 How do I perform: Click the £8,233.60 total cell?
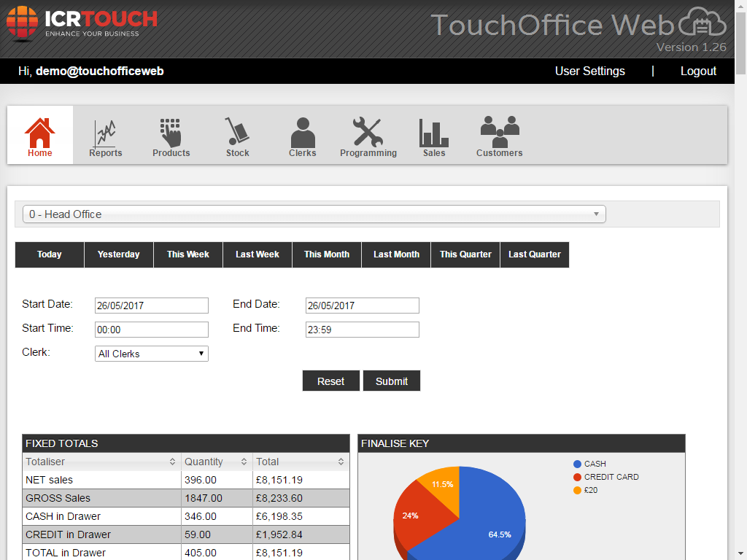pos(301,498)
